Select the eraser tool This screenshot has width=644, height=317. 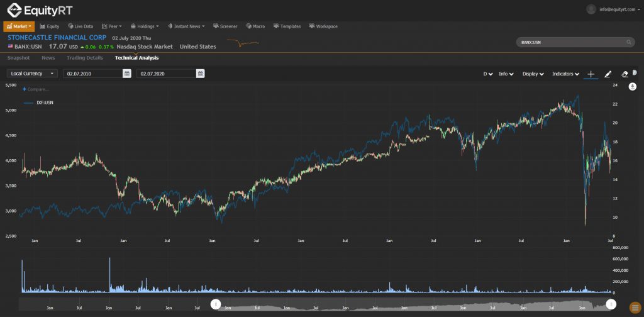point(625,74)
